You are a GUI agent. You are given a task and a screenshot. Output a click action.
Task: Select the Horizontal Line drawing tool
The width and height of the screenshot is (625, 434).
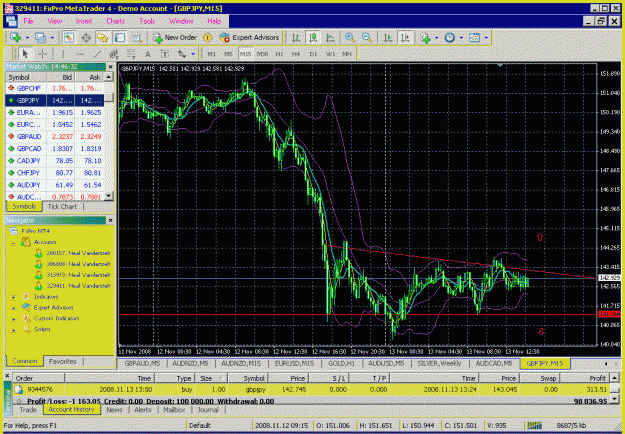80,53
